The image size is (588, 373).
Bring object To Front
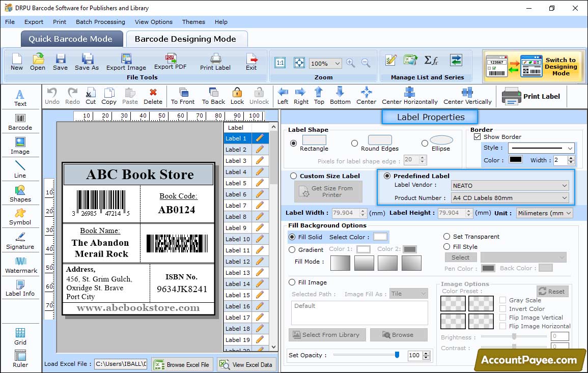tap(183, 96)
